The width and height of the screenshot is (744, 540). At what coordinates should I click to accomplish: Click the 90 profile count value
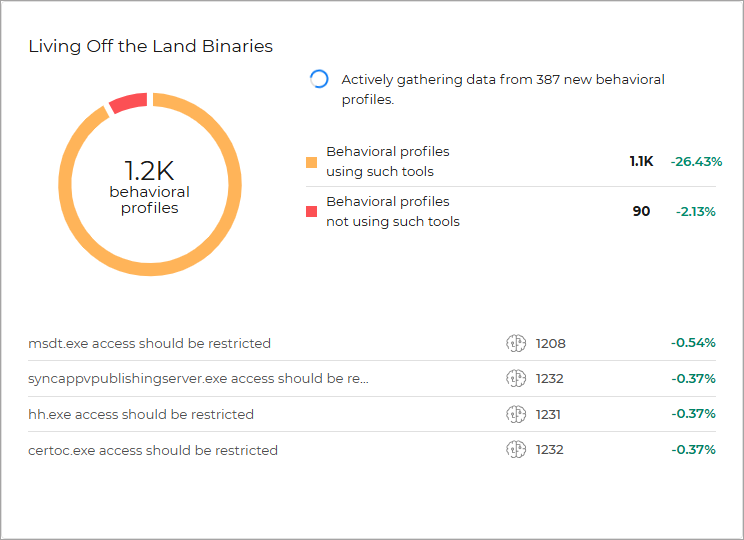pos(641,211)
